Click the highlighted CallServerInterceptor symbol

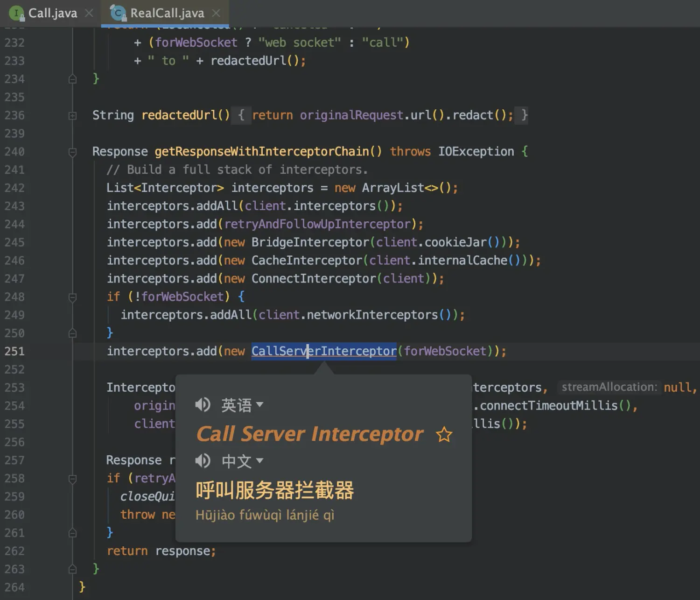323,351
